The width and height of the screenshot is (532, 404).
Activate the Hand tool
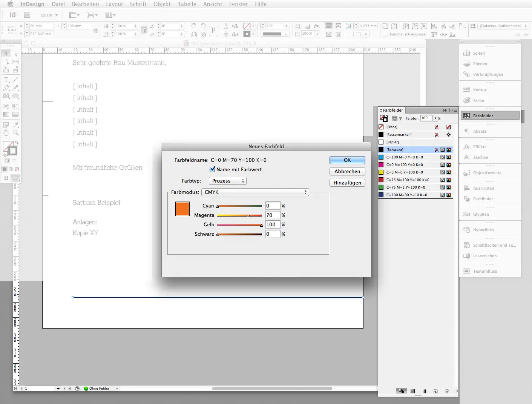[x=6, y=132]
